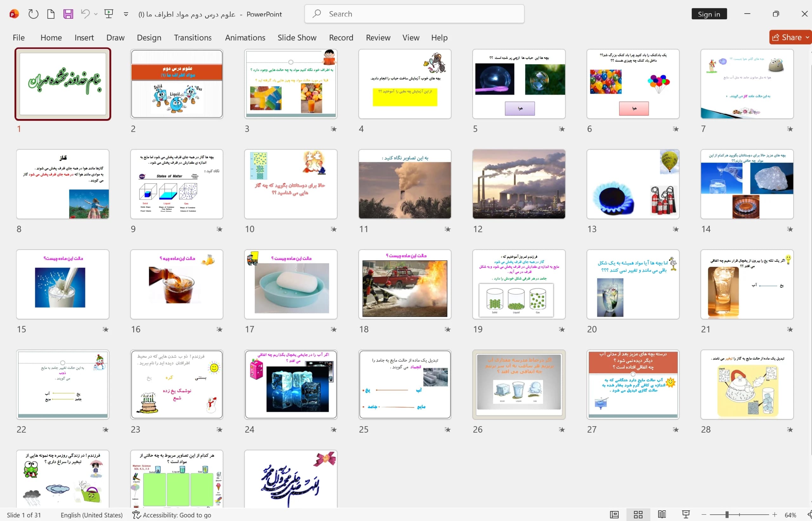Start slideshow from beginning via Quick Access icon
Viewport: 812px width, 521px height.
click(109, 14)
